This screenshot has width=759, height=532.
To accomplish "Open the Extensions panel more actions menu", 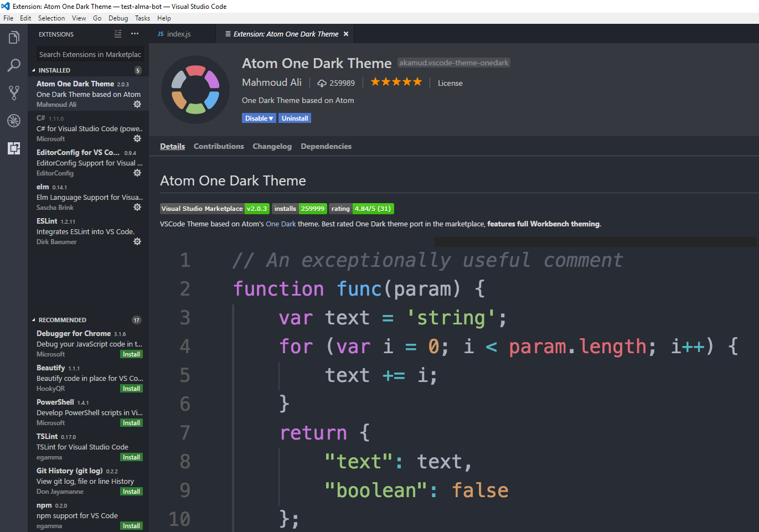I will [x=135, y=34].
